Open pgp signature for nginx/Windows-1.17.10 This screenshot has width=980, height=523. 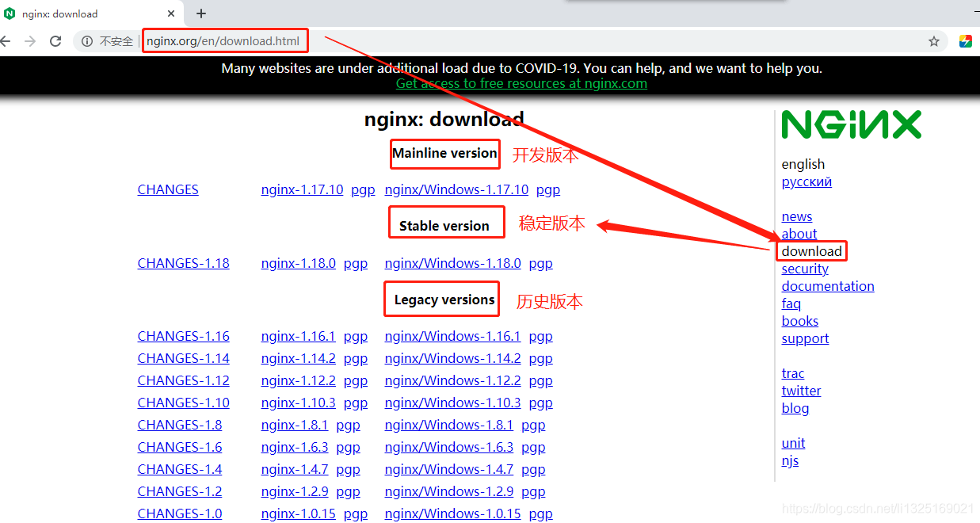[548, 189]
